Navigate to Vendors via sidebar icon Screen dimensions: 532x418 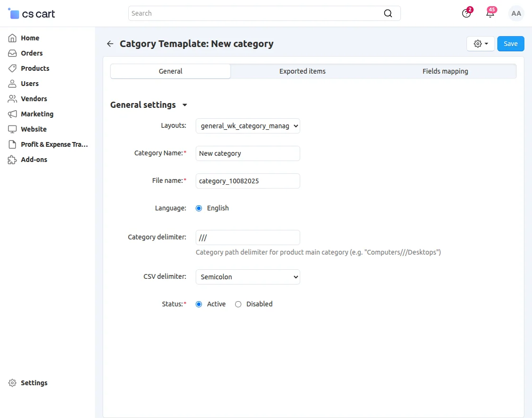coord(13,98)
